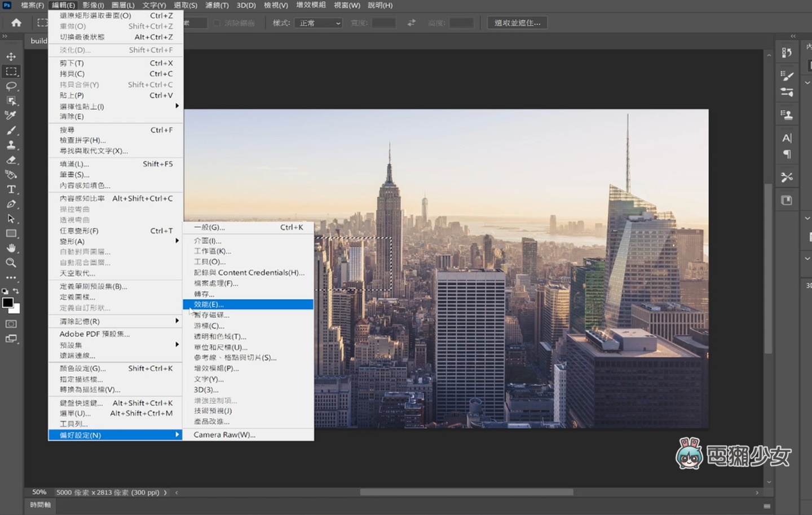Screen dimensions: 812x515
Task: Choose the Horizontal Type tool
Action: 11,189
